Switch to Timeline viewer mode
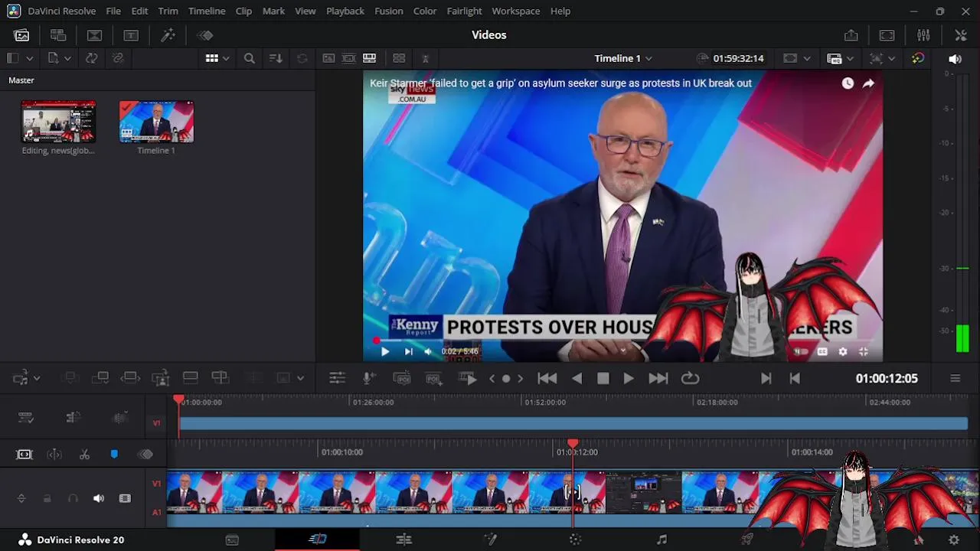The image size is (980, 551). pos(370,58)
